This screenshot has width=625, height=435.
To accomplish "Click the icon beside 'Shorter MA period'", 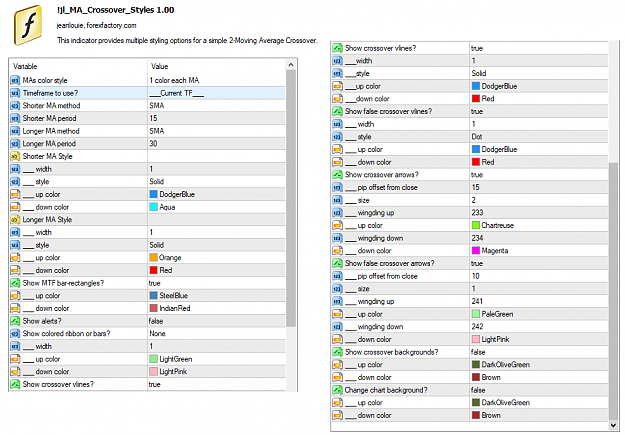I will pyautogui.click(x=15, y=118).
